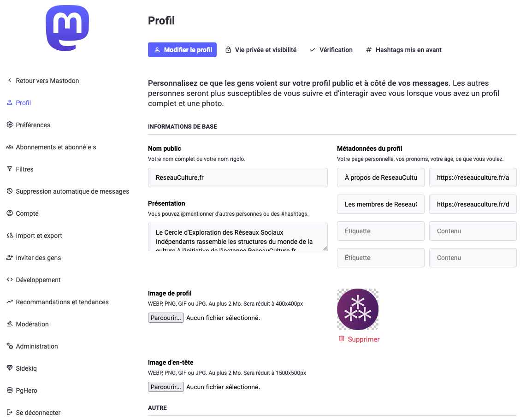This screenshot has width=526, height=420.
Task: Click the Se déconnecter logout icon
Action: 10,413
